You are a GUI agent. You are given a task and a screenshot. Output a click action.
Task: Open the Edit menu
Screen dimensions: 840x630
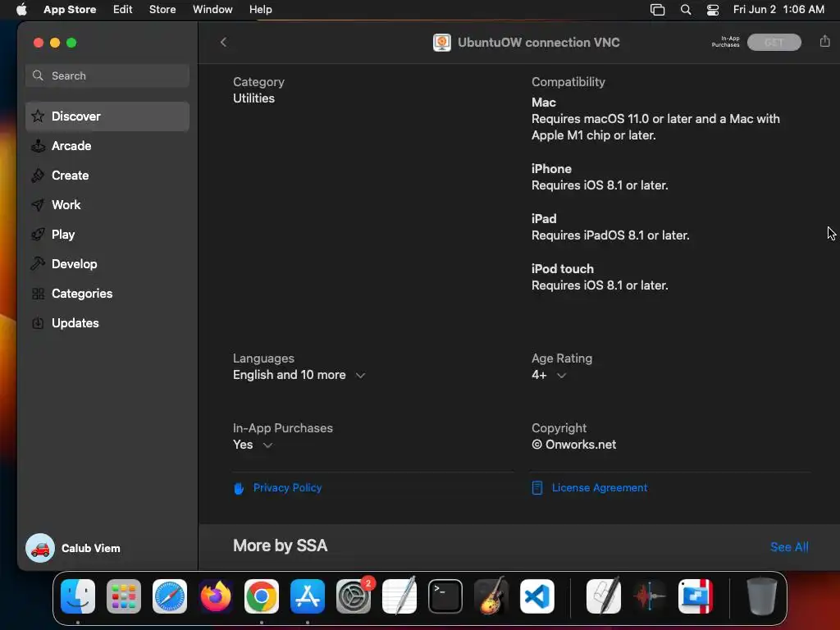[123, 10]
